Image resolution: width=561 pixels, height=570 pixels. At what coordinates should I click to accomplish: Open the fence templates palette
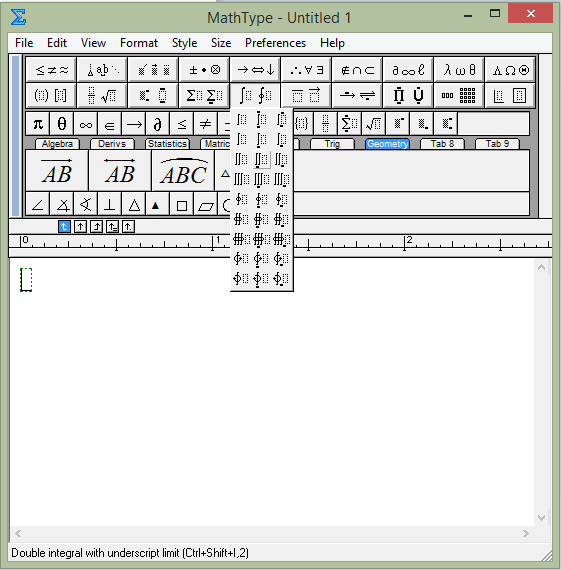(x=51, y=96)
